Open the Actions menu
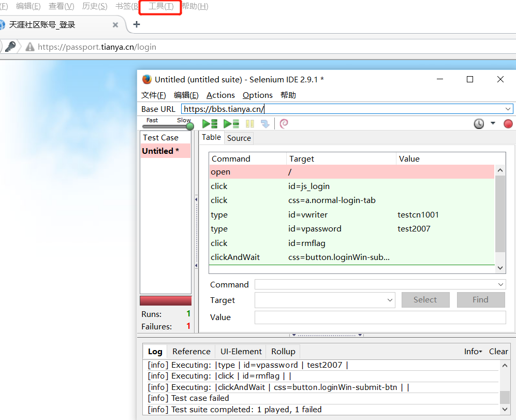Screen dimensions: 516x420 (x=220, y=95)
